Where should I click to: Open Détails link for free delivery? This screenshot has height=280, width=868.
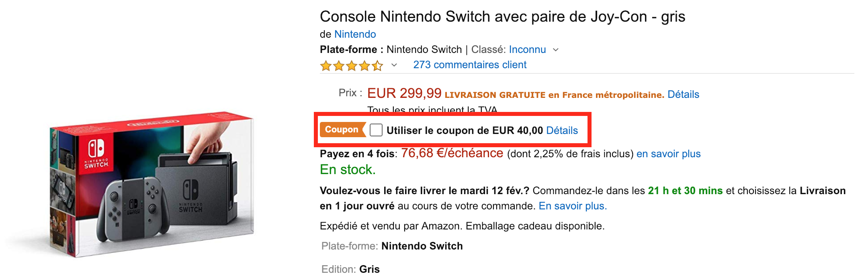683,95
